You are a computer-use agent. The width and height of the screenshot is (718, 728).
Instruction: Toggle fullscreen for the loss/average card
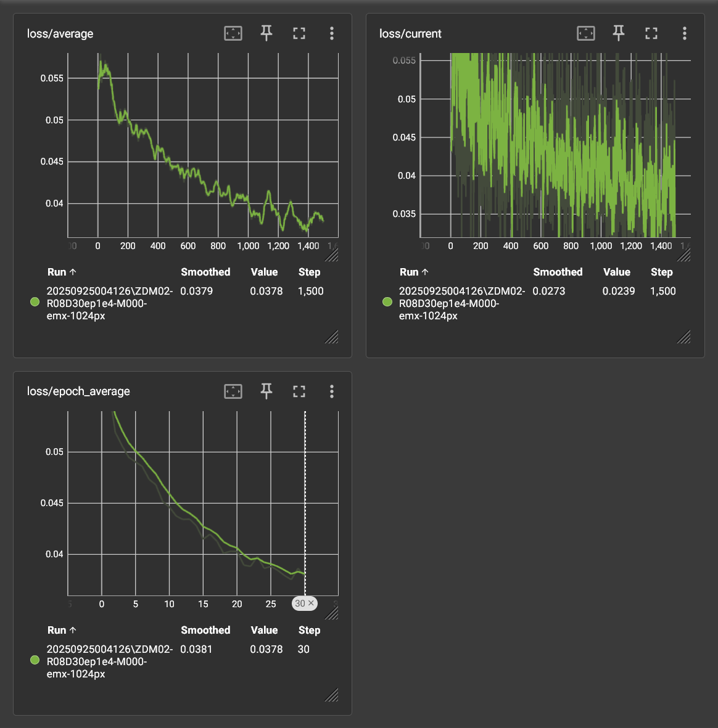tap(299, 33)
